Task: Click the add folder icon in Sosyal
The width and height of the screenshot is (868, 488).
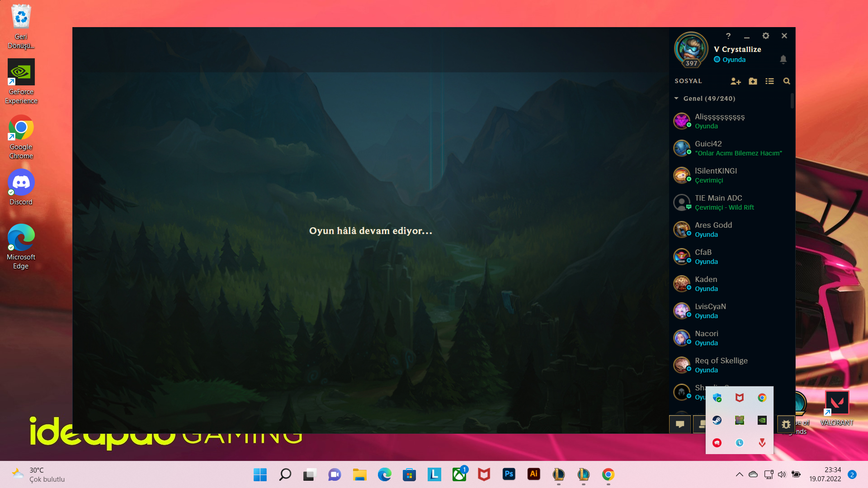Action: point(753,81)
